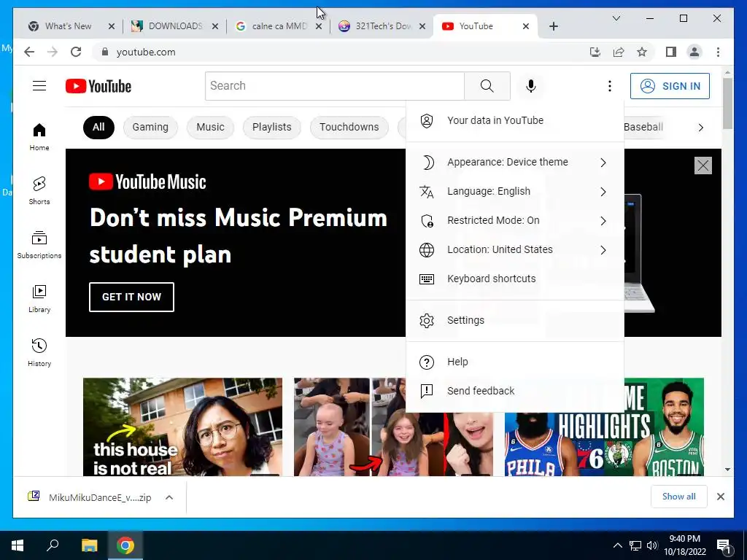The height and width of the screenshot is (560, 747).
Task: Select the Music filter chip
Action: tap(210, 127)
